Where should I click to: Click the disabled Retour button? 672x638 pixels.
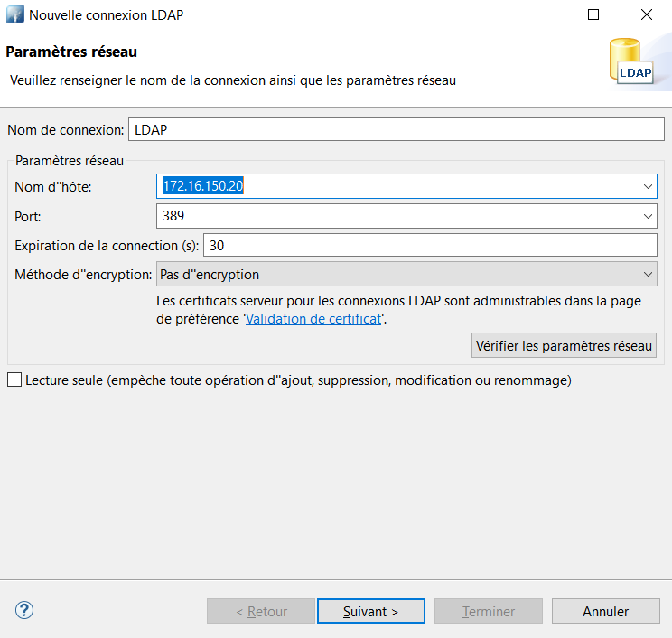(x=261, y=611)
